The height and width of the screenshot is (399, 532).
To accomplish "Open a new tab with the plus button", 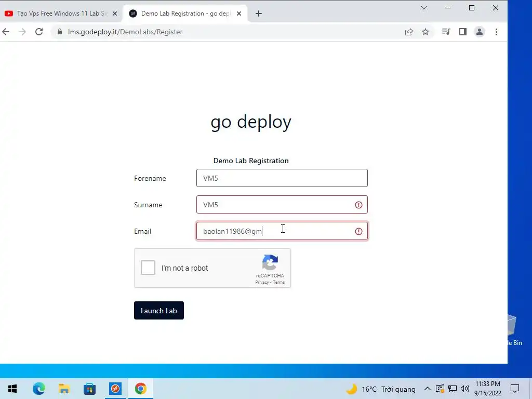I will 259,14.
